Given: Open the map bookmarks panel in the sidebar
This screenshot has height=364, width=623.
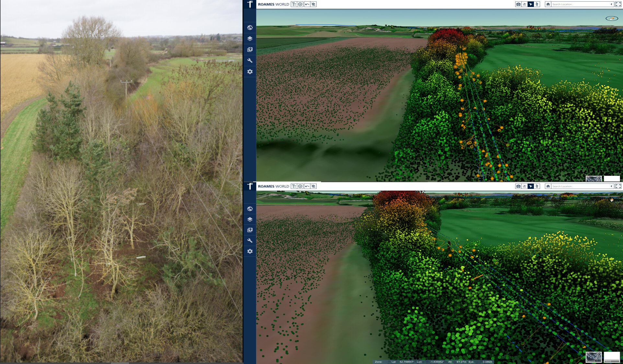Looking at the screenshot, I should pos(249,49).
